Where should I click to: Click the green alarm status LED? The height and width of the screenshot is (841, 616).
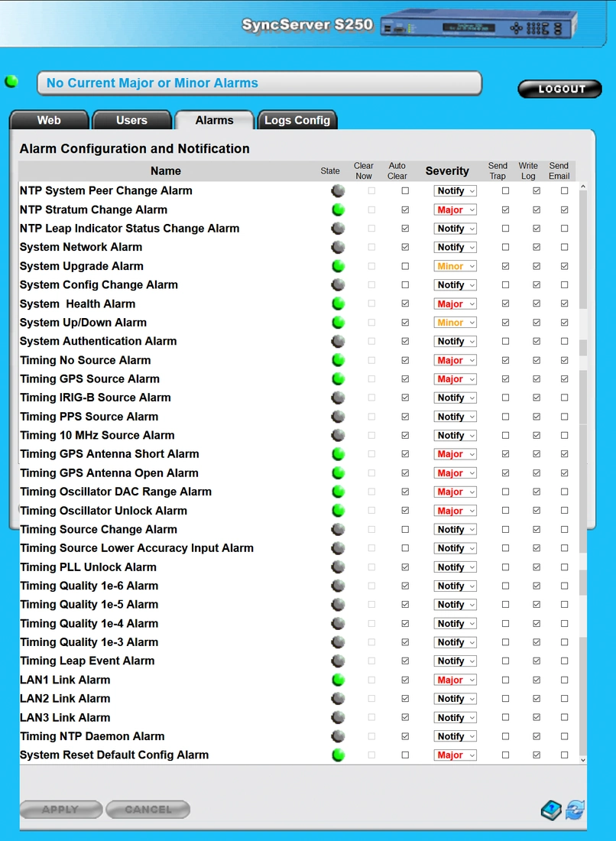11,82
